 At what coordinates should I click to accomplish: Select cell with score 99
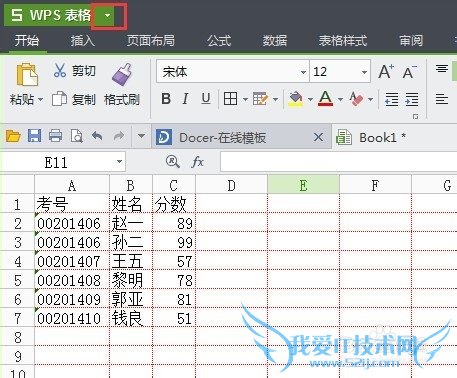[174, 242]
